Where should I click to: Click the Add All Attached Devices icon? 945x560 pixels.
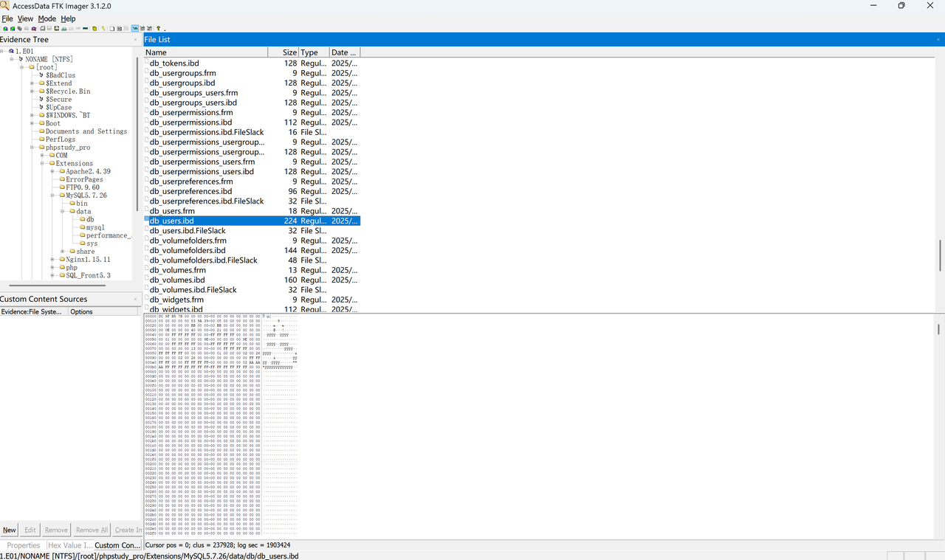tap(11, 29)
